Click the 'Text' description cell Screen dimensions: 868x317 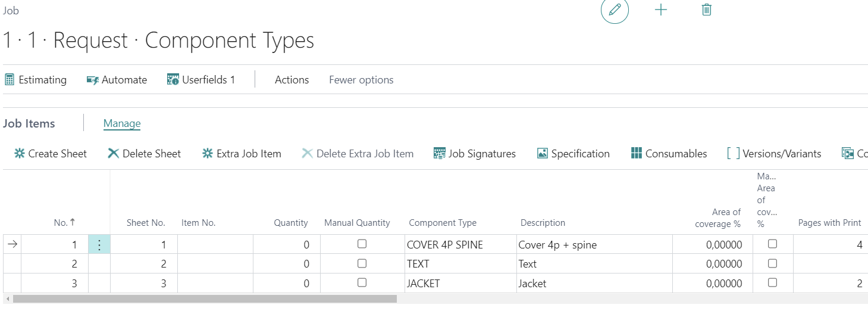[x=594, y=264]
